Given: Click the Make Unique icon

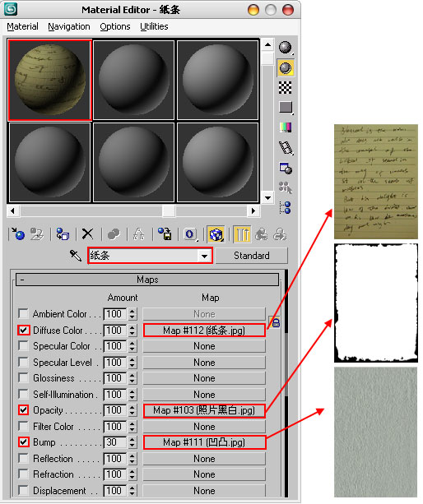Looking at the screenshot, I should (x=138, y=234).
